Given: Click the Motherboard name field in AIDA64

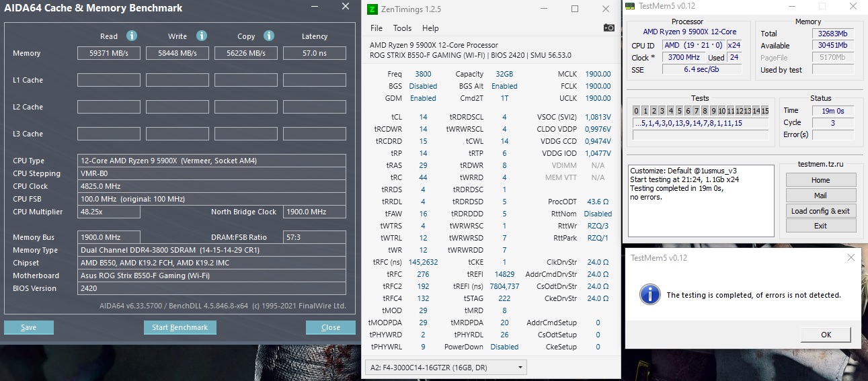Looking at the screenshot, I should 212,276.
